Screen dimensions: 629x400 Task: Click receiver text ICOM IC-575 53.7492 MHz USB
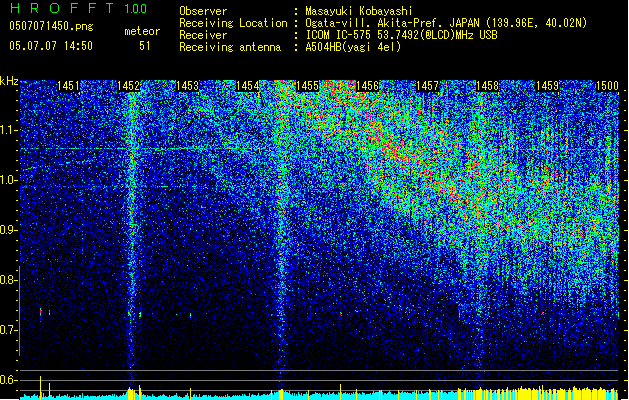coord(401,35)
